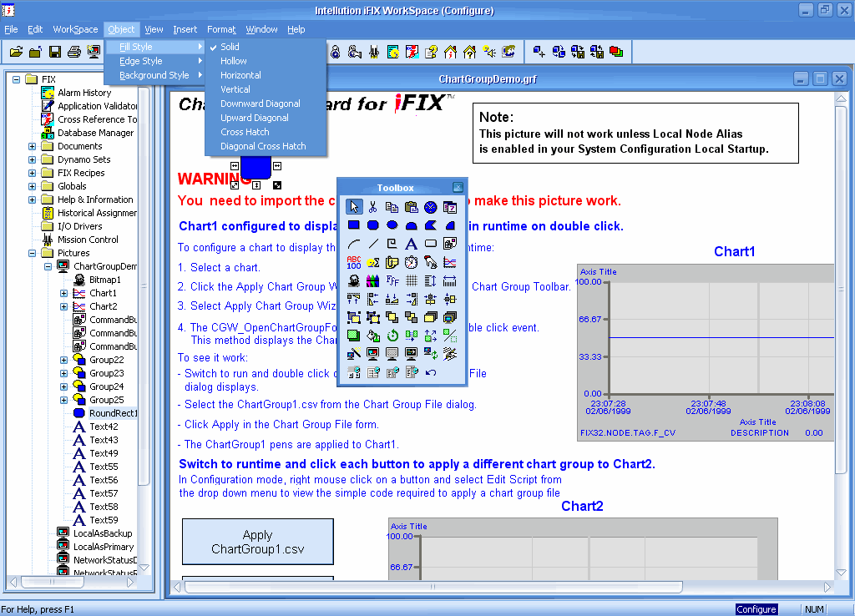Screen dimensions: 855x616
Task: Click the blue rounded rectangle object
Action: [255, 168]
